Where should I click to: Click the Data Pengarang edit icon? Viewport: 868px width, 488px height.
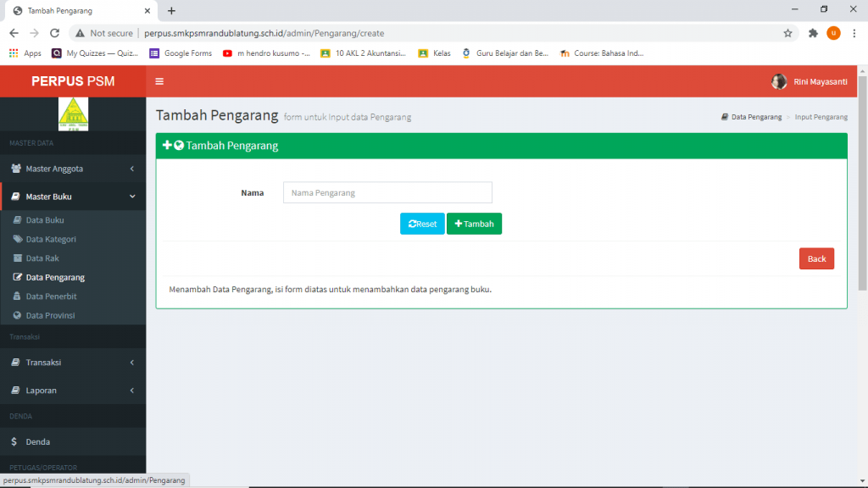click(x=18, y=277)
